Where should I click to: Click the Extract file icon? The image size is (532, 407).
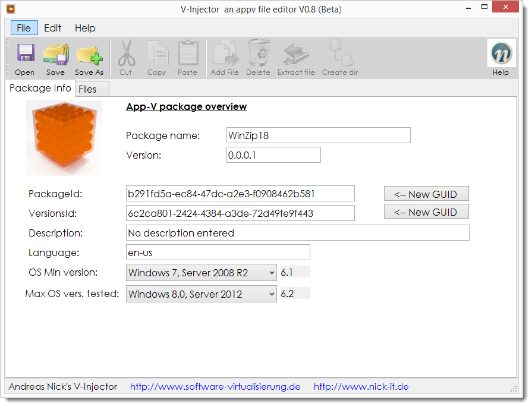click(x=296, y=53)
